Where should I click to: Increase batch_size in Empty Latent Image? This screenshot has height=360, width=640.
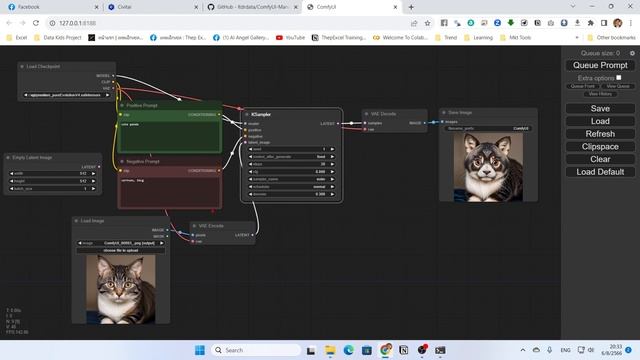[x=93, y=189]
